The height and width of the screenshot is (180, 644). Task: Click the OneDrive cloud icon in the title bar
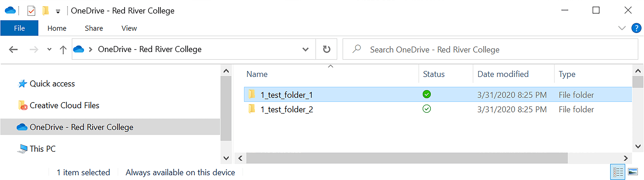click(10, 11)
